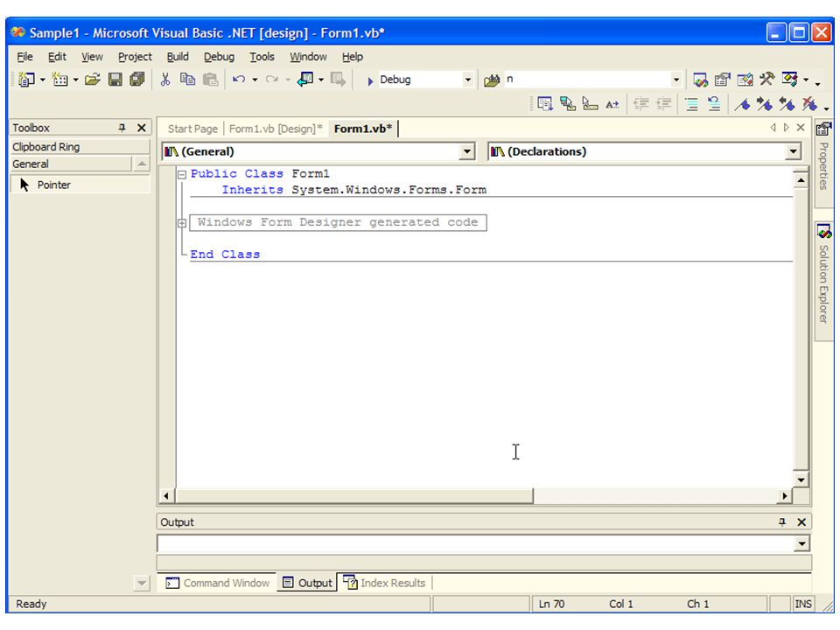Open the collapsed Solution Explorer side tab
The width and height of the screenshot is (840, 630).
(x=823, y=281)
